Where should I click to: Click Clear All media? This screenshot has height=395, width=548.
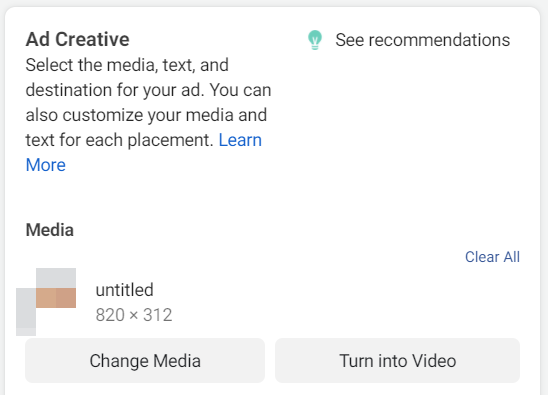point(492,257)
